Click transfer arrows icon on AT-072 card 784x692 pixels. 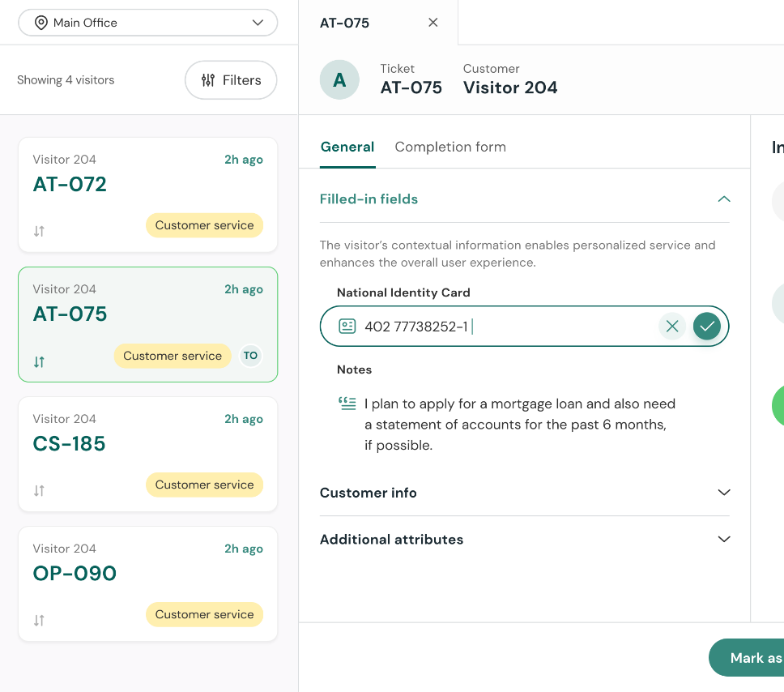[x=39, y=231]
